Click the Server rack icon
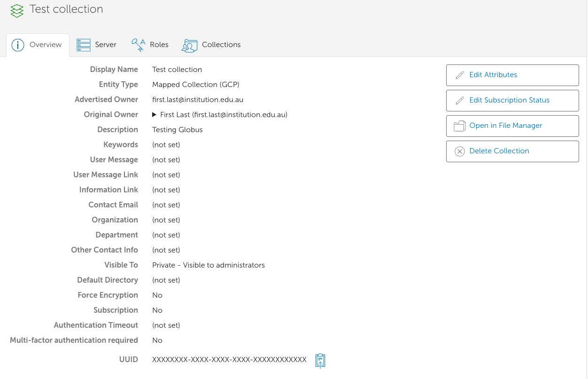The width and height of the screenshot is (588, 379). [84, 45]
